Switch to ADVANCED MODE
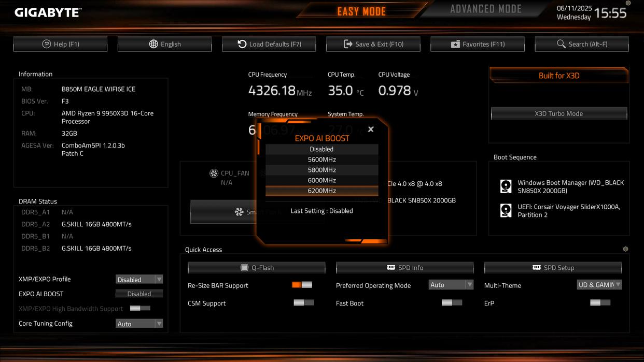 click(x=486, y=9)
